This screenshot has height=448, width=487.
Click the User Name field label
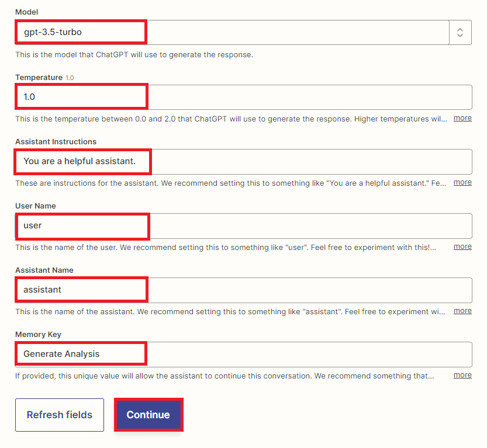pyautogui.click(x=35, y=206)
